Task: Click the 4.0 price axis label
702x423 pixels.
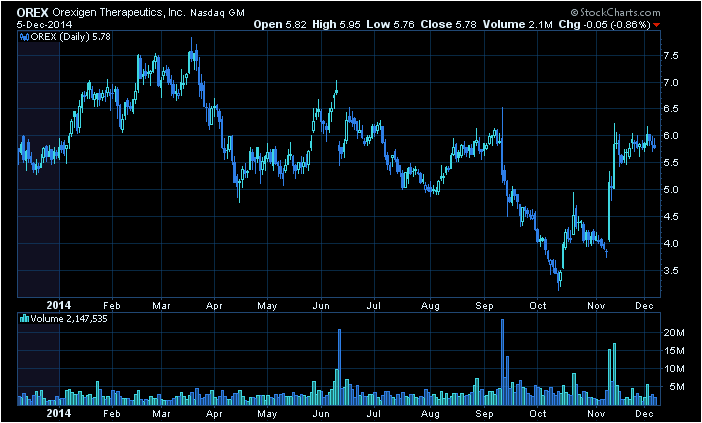Action: [673, 244]
